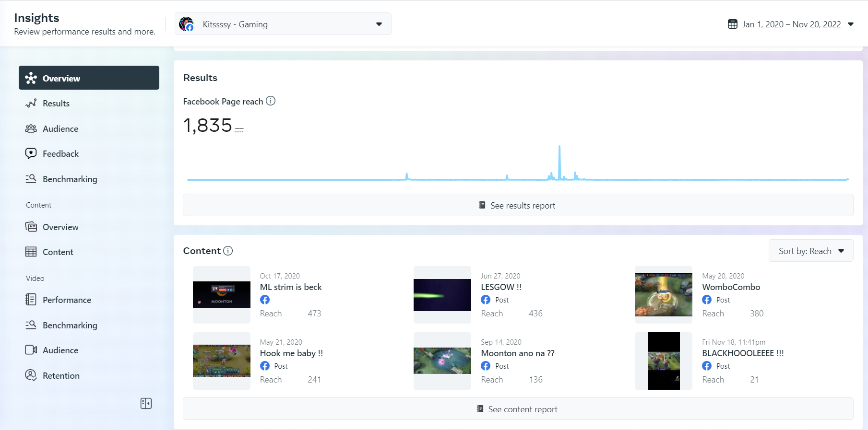Click the Overview flower icon in sidebar
868x430 pixels.
[x=31, y=78]
